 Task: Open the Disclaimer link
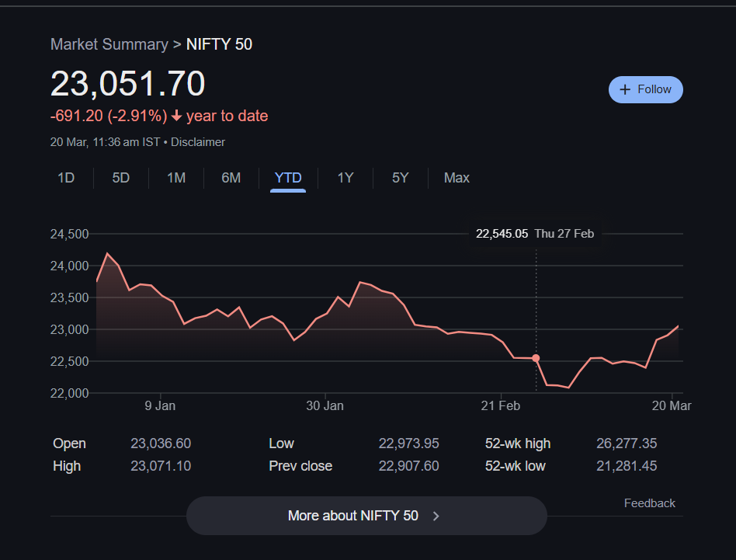198,142
